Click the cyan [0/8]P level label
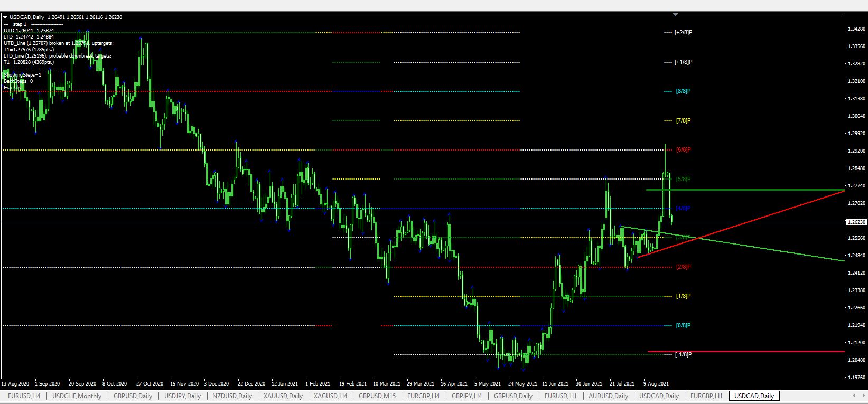The image size is (868, 404). [x=683, y=326]
